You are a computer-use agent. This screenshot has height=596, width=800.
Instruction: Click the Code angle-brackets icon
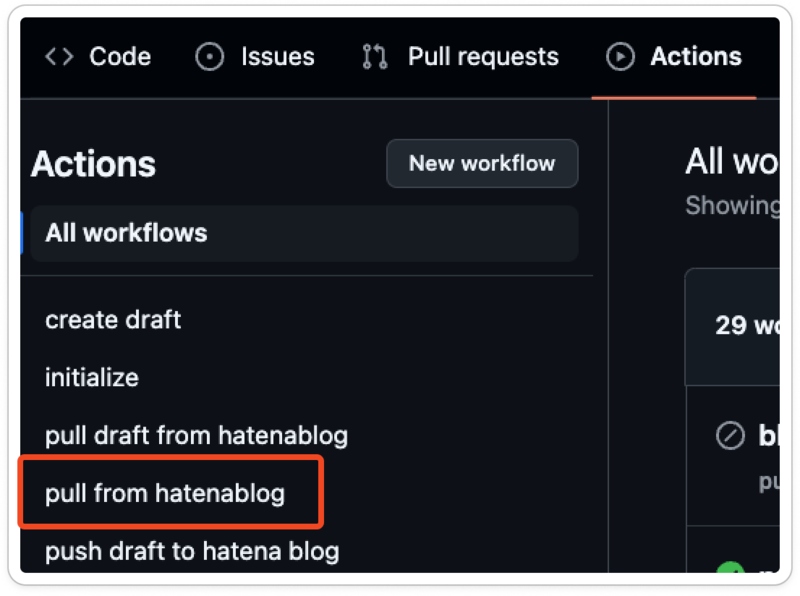[x=59, y=57]
